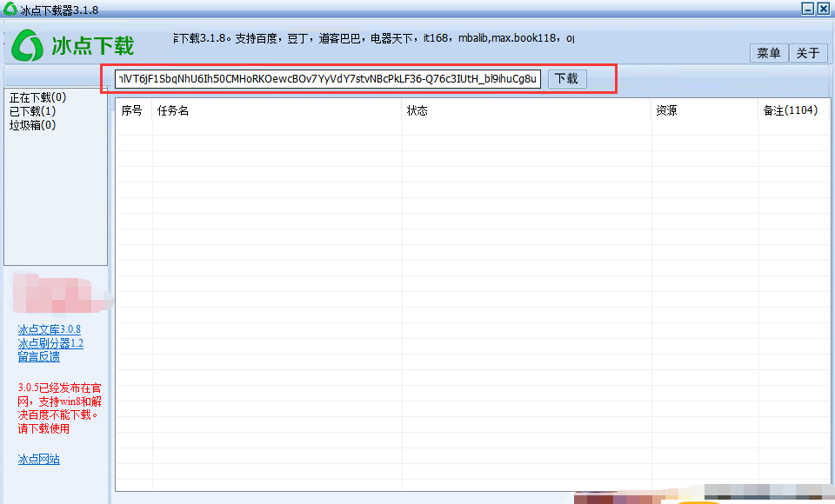Click the green 冰点下载 logo icon

click(27, 45)
